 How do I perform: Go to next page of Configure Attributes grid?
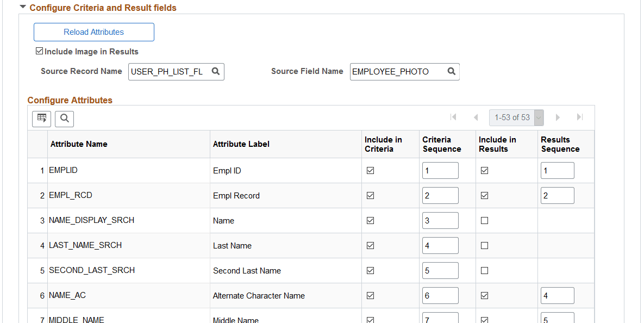pos(558,117)
